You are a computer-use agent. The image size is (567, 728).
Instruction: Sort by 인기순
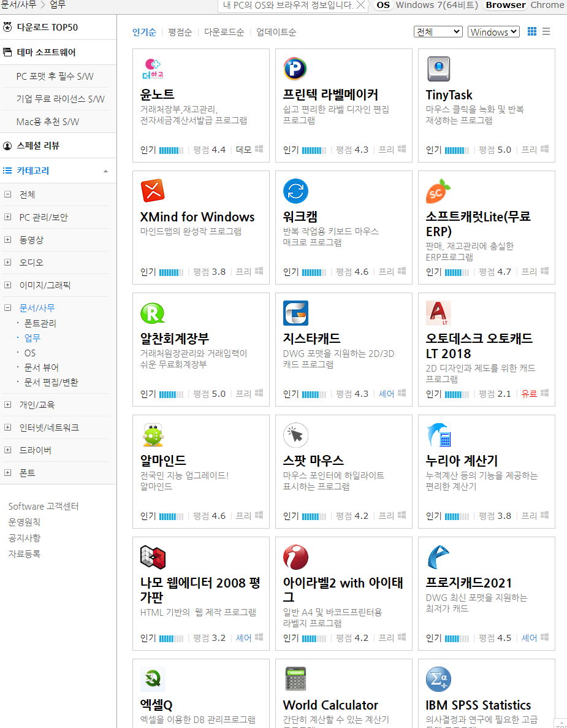pyautogui.click(x=144, y=32)
